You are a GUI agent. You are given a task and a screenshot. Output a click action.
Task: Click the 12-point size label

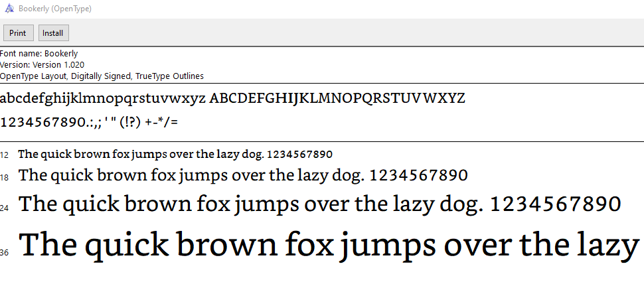click(4, 155)
